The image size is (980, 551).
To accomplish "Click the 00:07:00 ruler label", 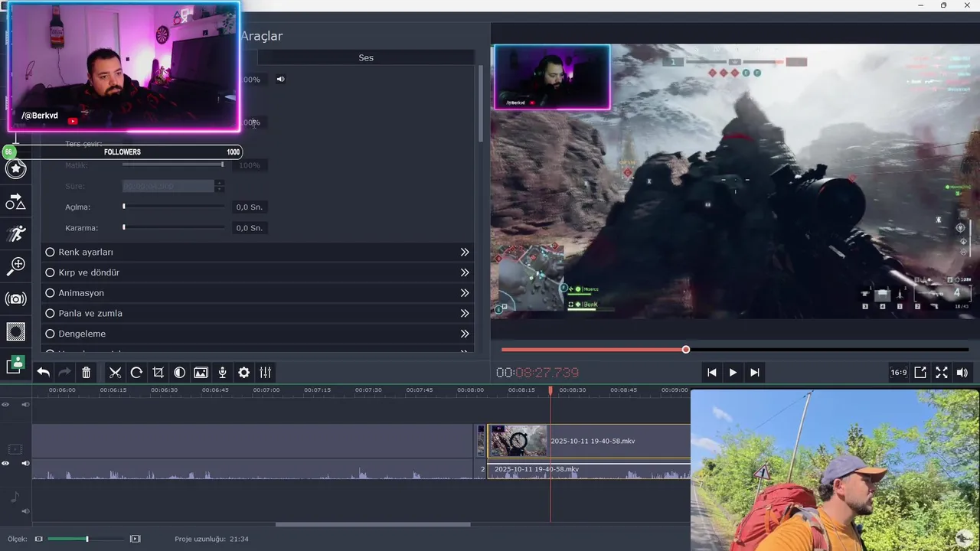I will (266, 390).
